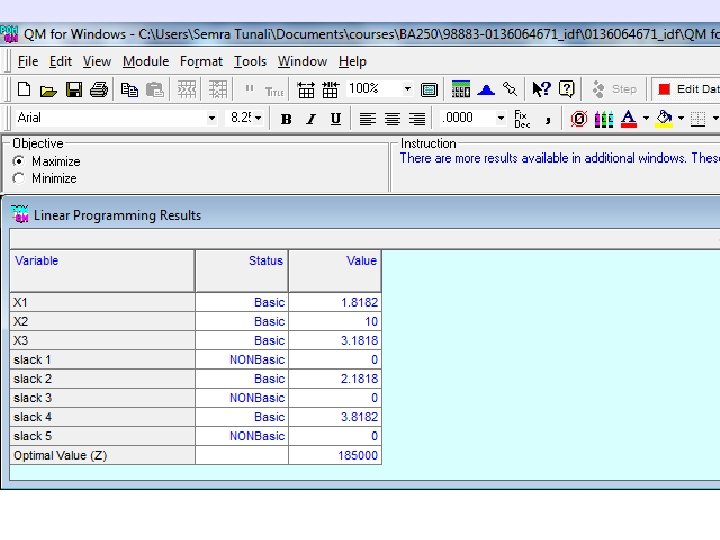Save with the floppy disk icon
Image resolution: width=720 pixels, height=540 pixels.
tap(73, 90)
